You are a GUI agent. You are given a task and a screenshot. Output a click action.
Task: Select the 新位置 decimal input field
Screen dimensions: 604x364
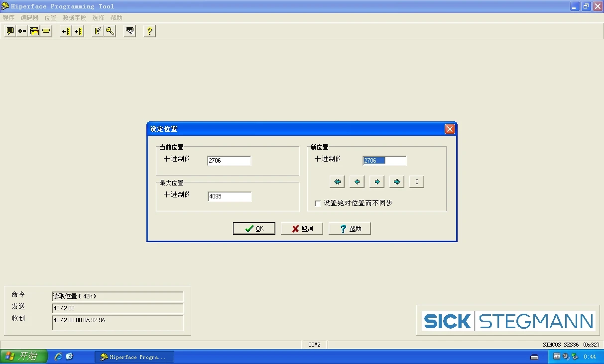(x=384, y=160)
